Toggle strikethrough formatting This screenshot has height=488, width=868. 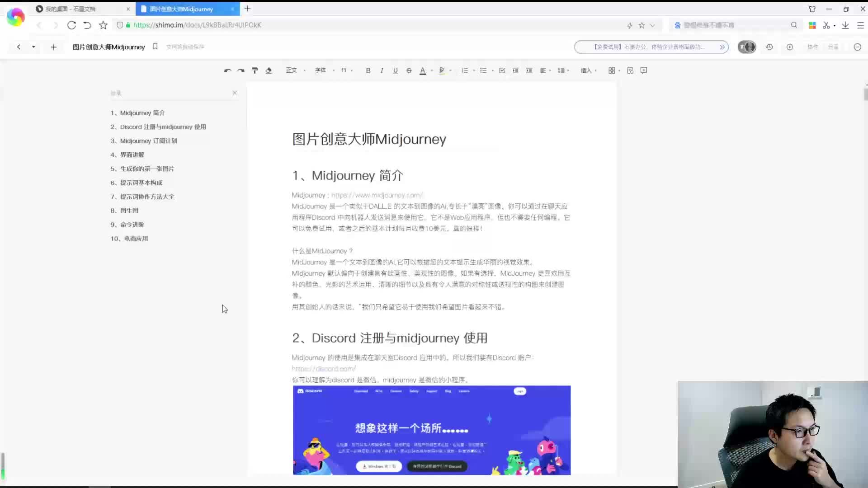409,70
